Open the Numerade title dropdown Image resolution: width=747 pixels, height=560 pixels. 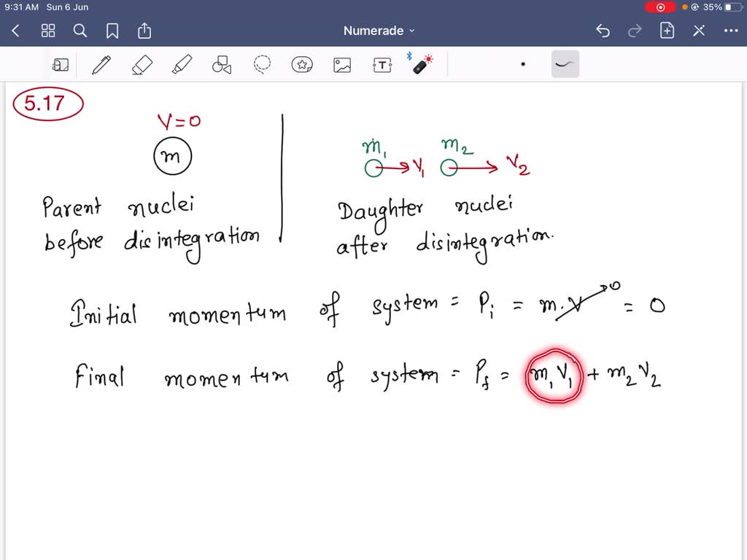pyautogui.click(x=379, y=31)
